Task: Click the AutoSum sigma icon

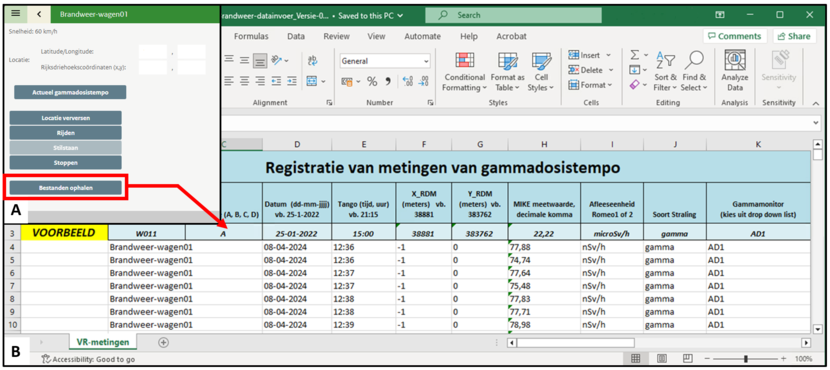Action: pos(635,55)
